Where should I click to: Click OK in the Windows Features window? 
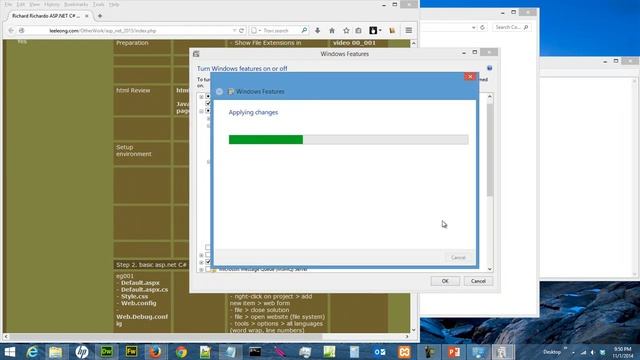click(x=445, y=281)
